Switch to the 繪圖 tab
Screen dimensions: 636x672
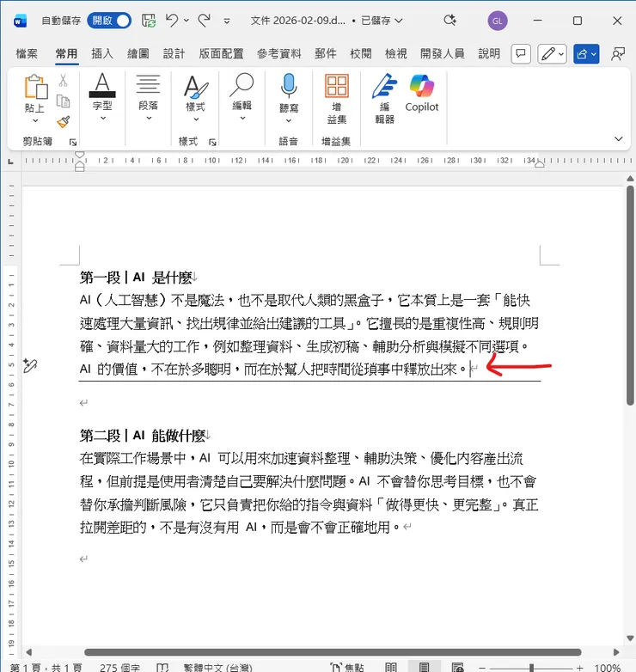[x=138, y=53]
